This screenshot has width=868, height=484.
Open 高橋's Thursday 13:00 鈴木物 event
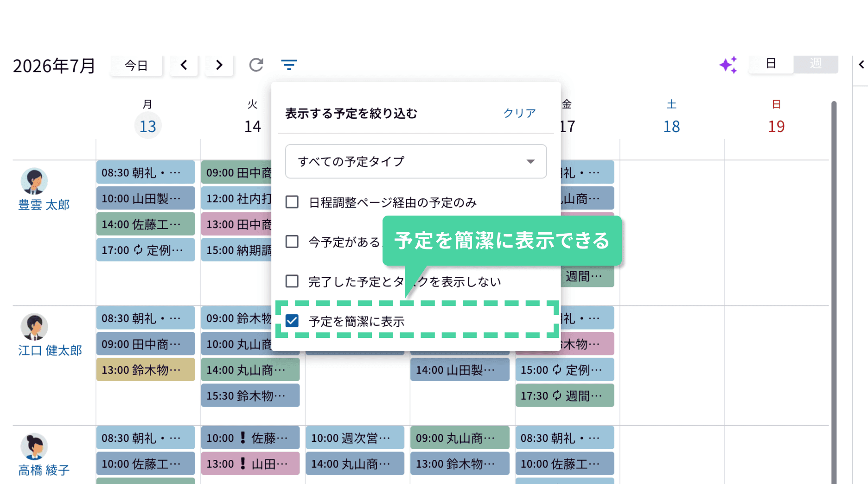pos(460,464)
